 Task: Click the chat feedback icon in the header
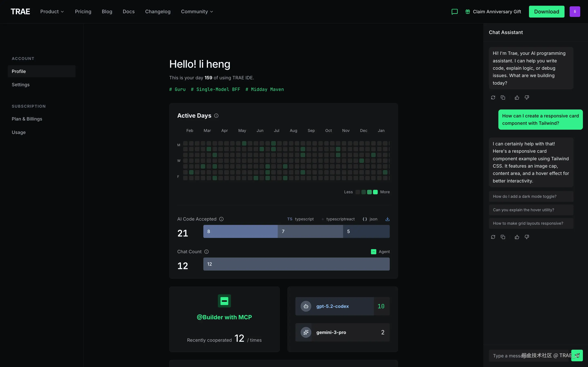coord(454,12)
